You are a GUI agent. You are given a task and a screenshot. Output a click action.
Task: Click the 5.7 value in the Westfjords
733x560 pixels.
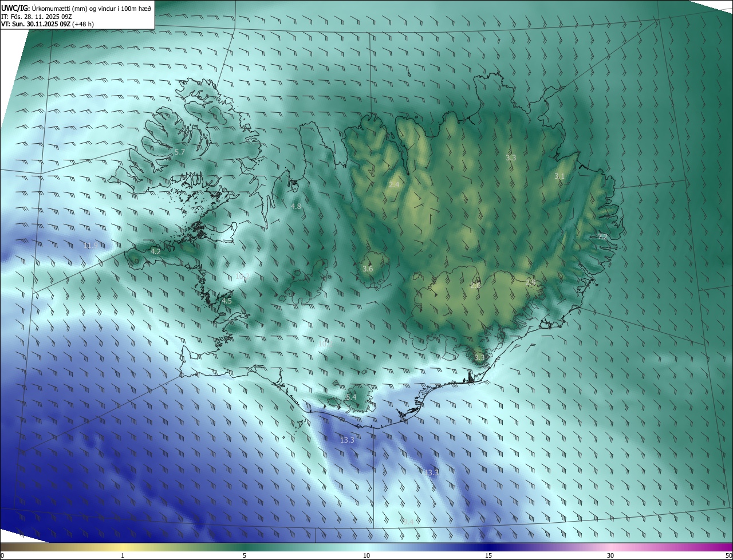point(180,152)
